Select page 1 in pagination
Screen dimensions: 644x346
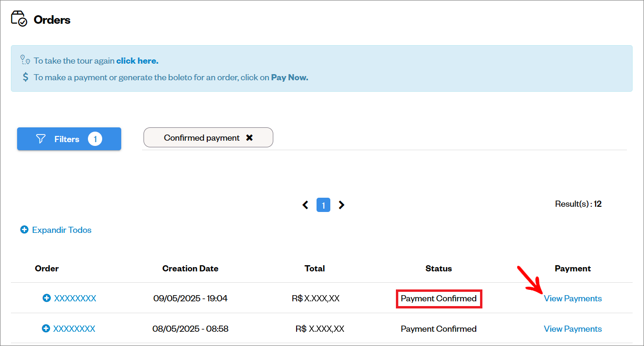pyautogui.click(x=323, y=205)
